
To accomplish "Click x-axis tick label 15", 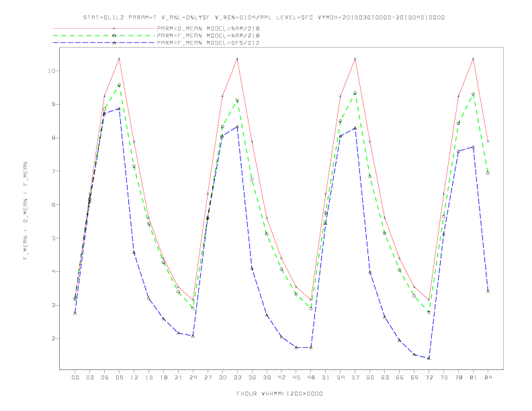I will pos(148,377).
